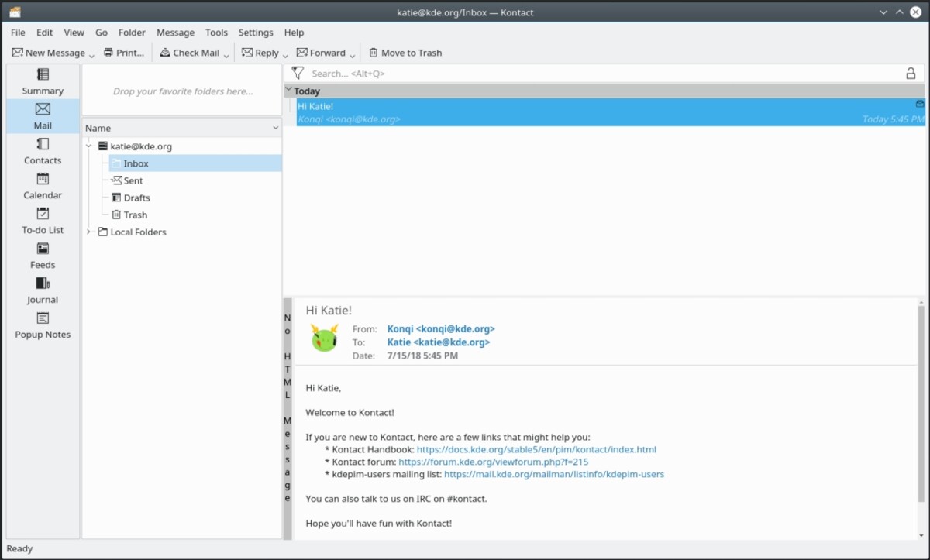Open the Name column header dropdown
This screenshot has width=930, height=560.
coord(275,128)
